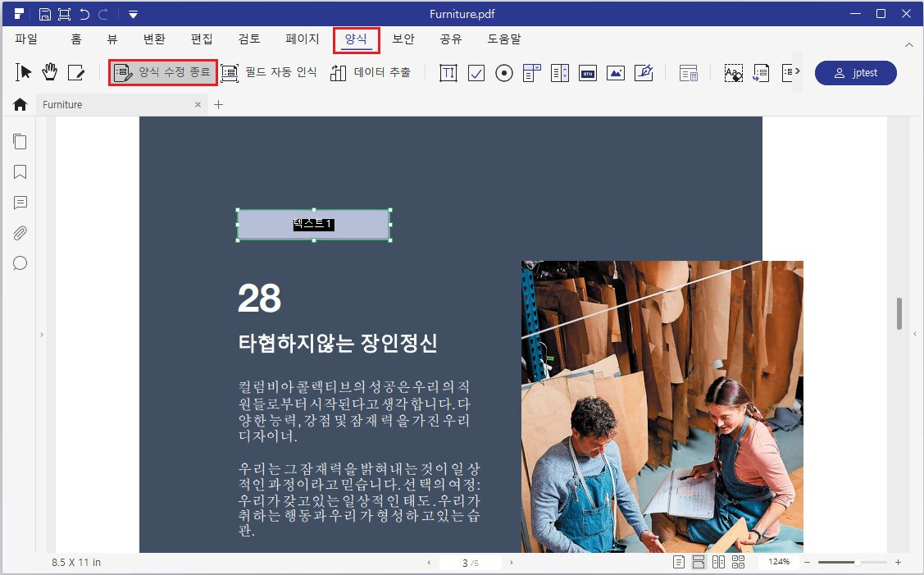Expand the left side panel arrow
Screen dimensions: 924x575
[x=41, y=335]
